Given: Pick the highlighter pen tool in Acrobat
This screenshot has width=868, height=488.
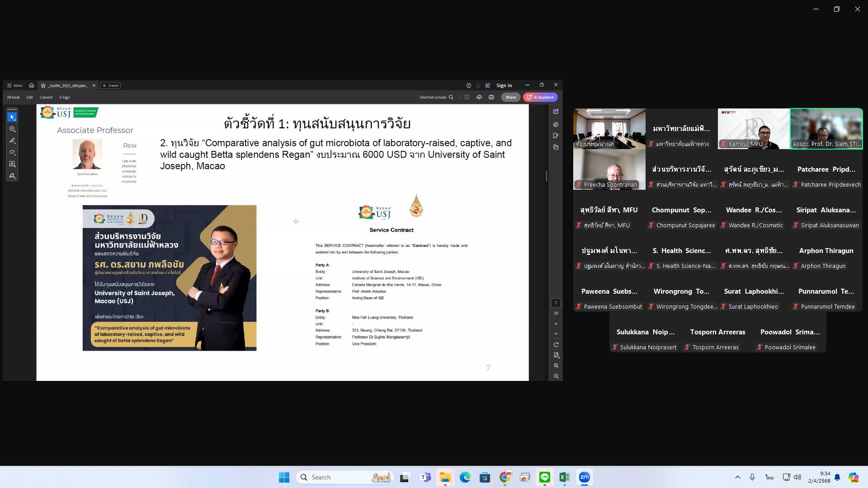Looking at the screenshot, I should pyautogui.click(x=12, y=141).
